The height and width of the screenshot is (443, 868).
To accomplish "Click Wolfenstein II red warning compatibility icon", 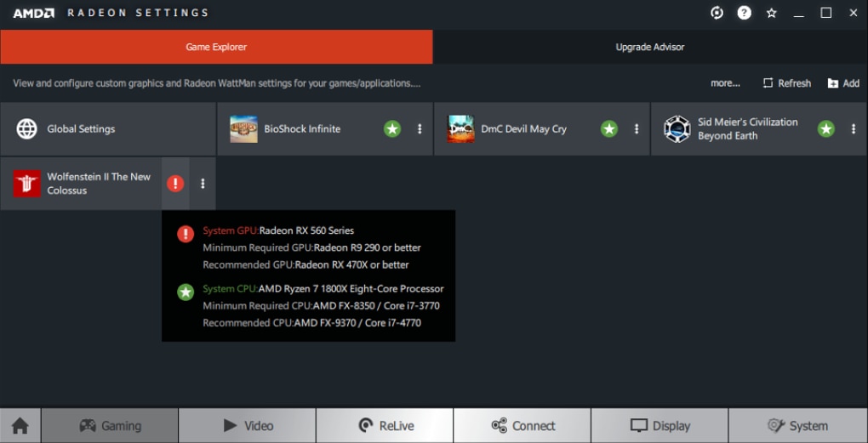I will [175, 184].
